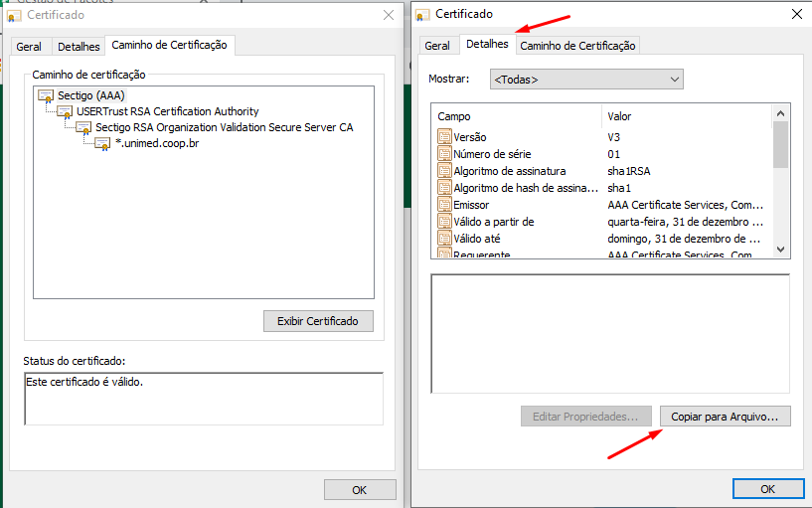The width and height of the screenshot is (812, 508).
Task: Click the Válido a partir de icon
Action: point(444,222)
